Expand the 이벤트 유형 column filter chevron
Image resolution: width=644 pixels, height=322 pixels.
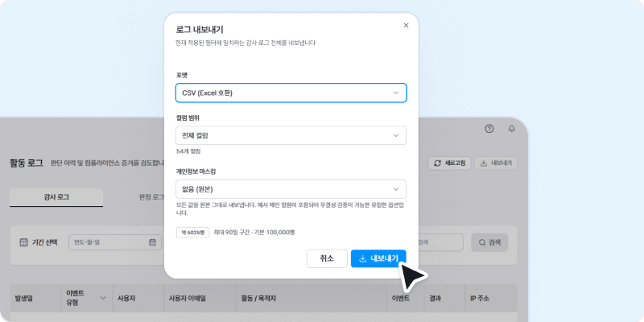103,298
